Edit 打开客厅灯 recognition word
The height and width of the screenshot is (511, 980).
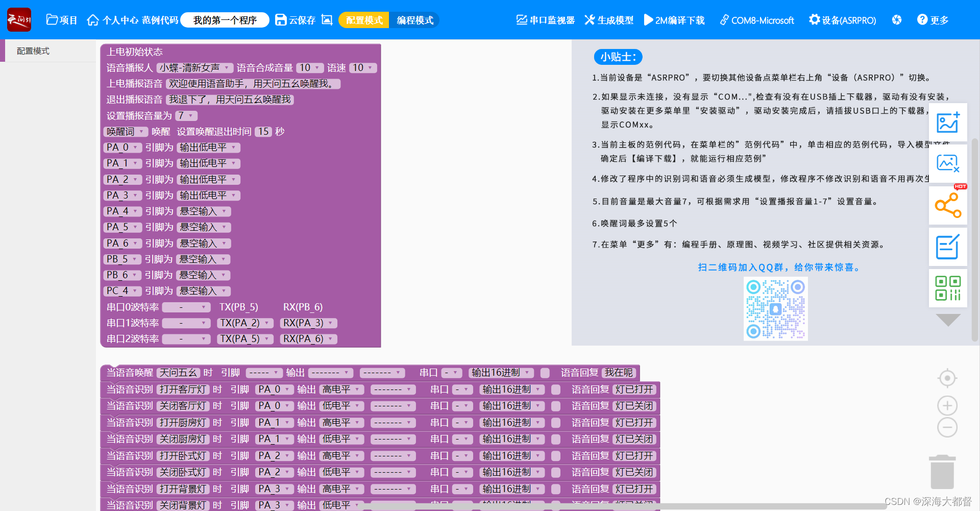[183, 390]
